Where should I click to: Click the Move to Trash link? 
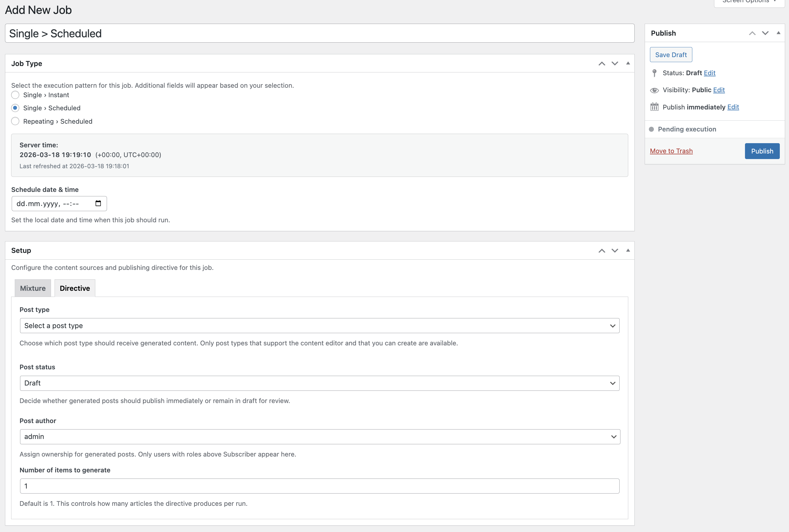tap(671, 151)
